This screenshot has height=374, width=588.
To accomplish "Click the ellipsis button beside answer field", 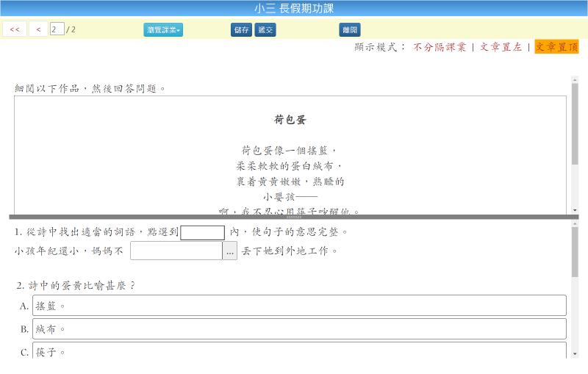I will pos(230,251).
